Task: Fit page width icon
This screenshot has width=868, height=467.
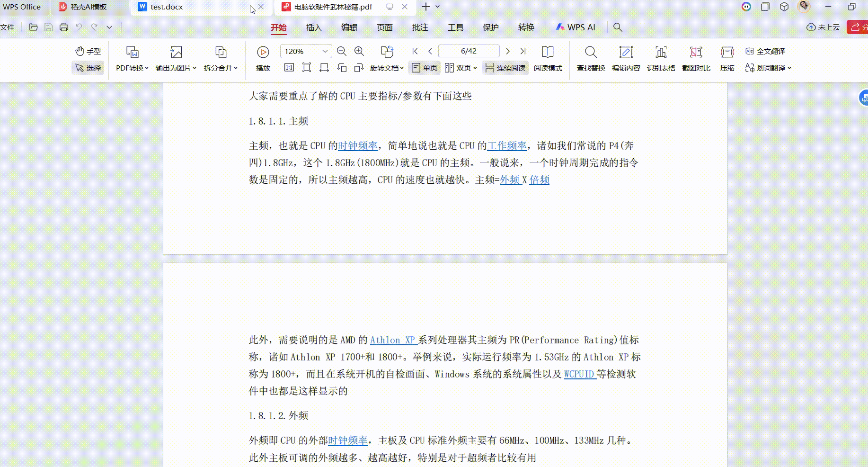Action: (x=324, y=68)
